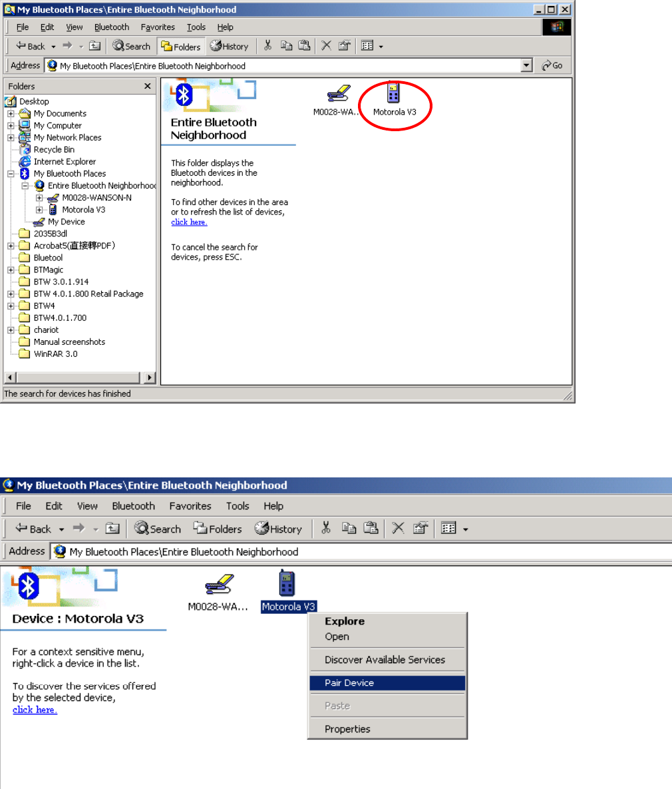This screenshot has height=789, width=672.
Task: Click Forward arrow in upper window toolbar
Action: click(67, 46)
